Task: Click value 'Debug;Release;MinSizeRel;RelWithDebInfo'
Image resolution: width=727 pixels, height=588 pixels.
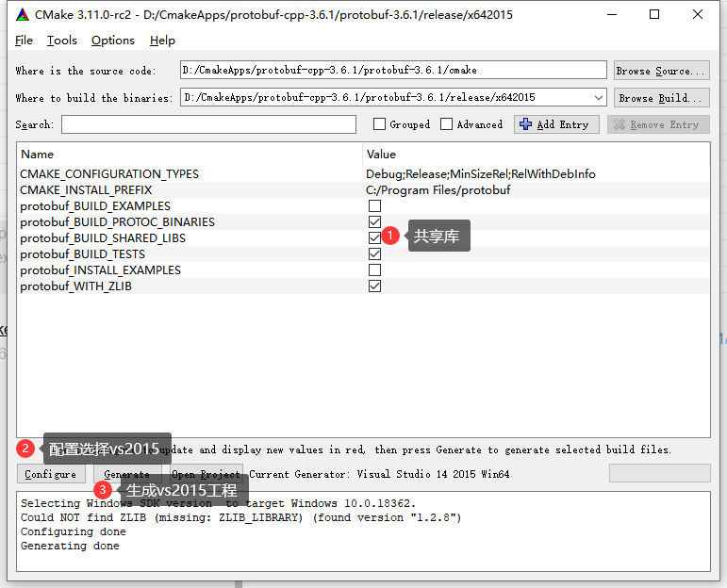Action: tap(481, 174)
